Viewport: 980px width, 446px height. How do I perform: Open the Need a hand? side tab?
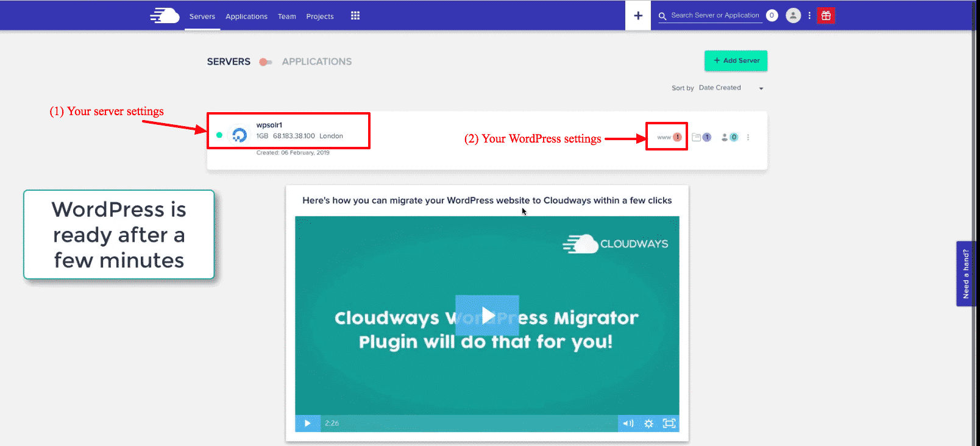tap(966, 274)
